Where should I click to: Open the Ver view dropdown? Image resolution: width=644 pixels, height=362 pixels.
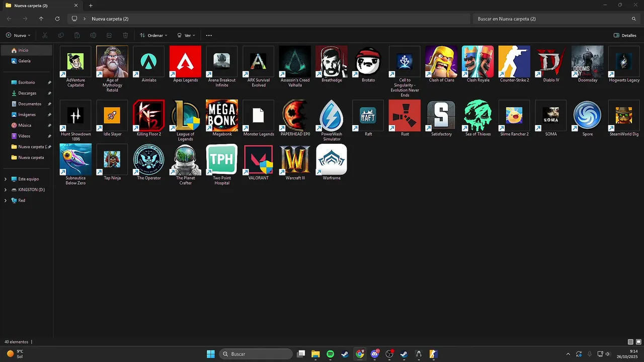click(186, 35)
